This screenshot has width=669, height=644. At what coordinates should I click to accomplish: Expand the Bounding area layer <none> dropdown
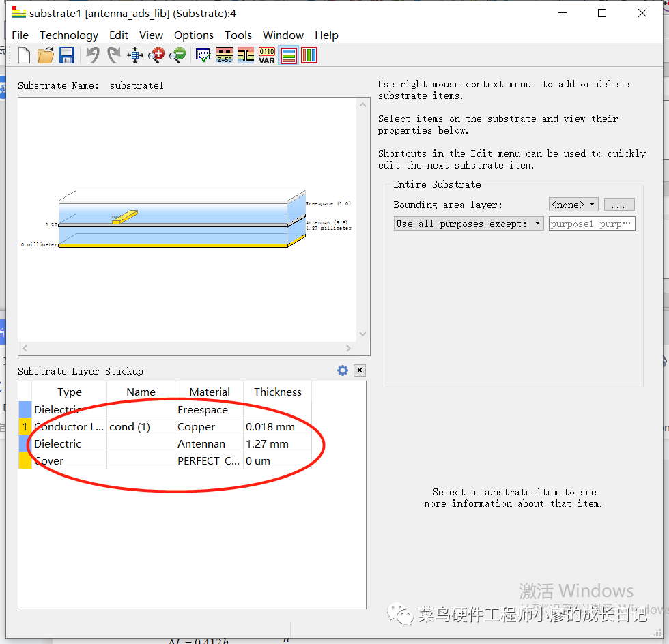(573, 205)
